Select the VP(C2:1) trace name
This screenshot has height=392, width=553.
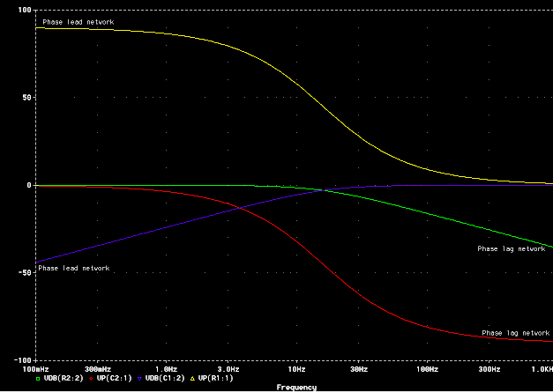point(114,378)
